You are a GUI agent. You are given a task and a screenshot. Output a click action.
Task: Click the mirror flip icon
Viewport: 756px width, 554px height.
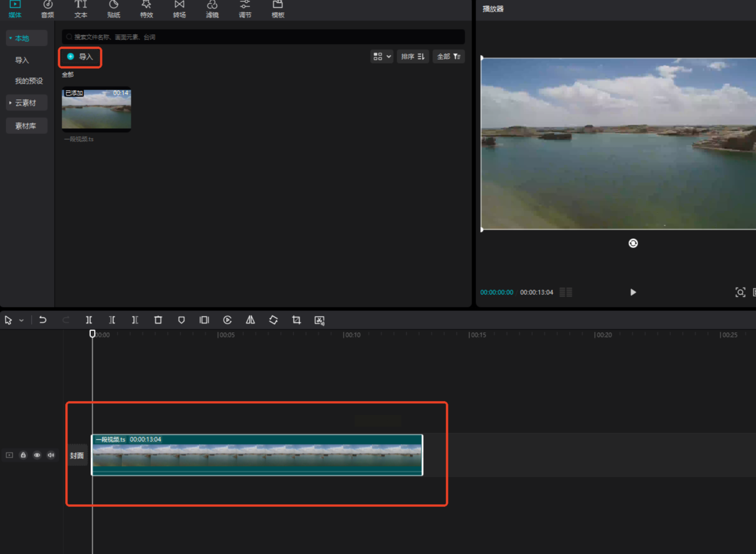250,320
